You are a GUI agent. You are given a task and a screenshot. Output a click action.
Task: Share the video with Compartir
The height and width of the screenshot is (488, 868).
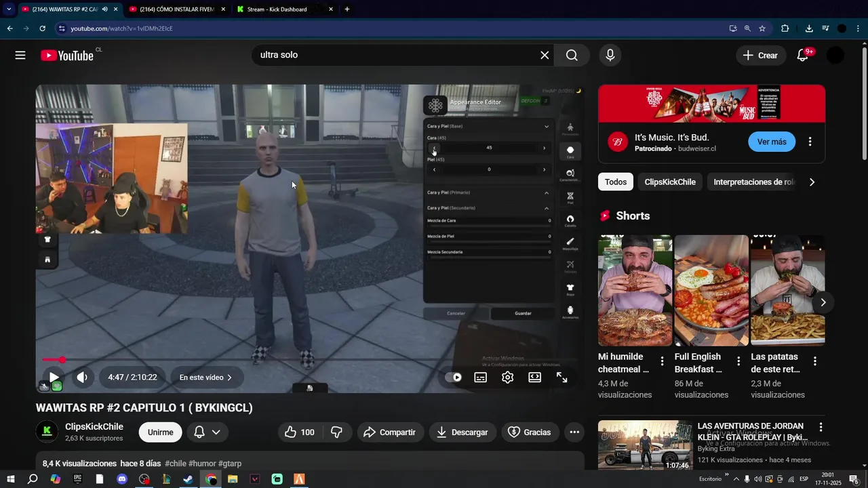pos(389,432)
